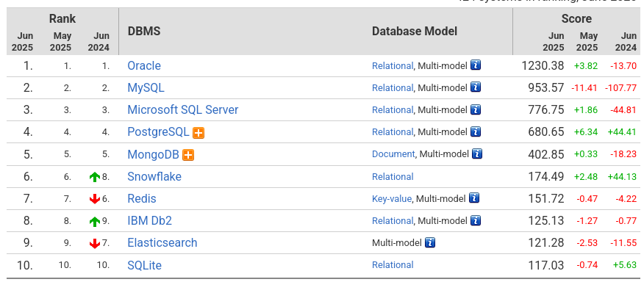Open the info icon in PostgreSQL row

click(x=476, y=131)
